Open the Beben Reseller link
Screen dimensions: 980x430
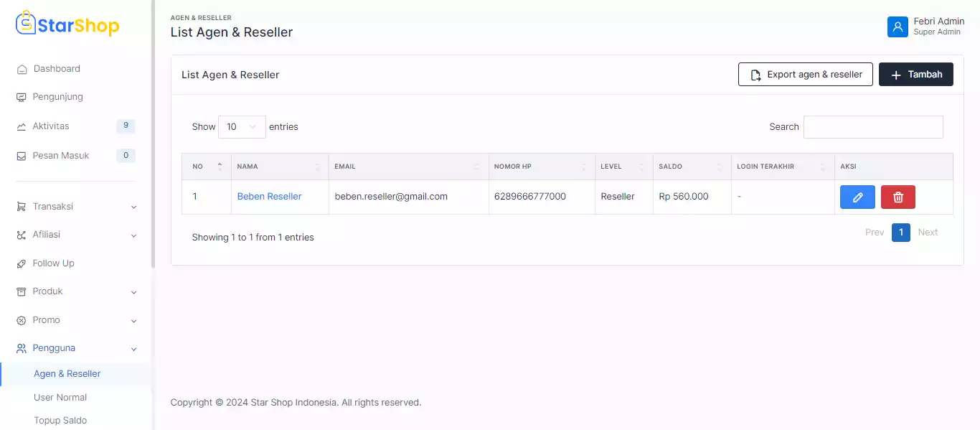[269, 197]
